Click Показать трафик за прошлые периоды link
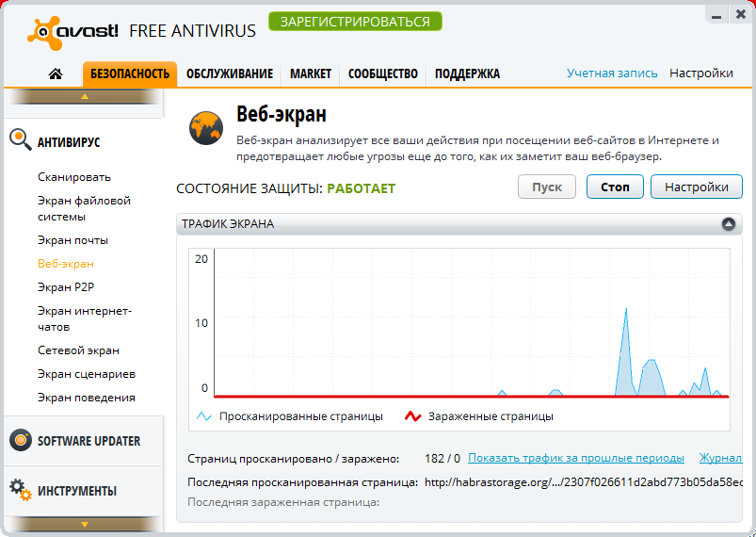756x537 pixels. (575, 458)
